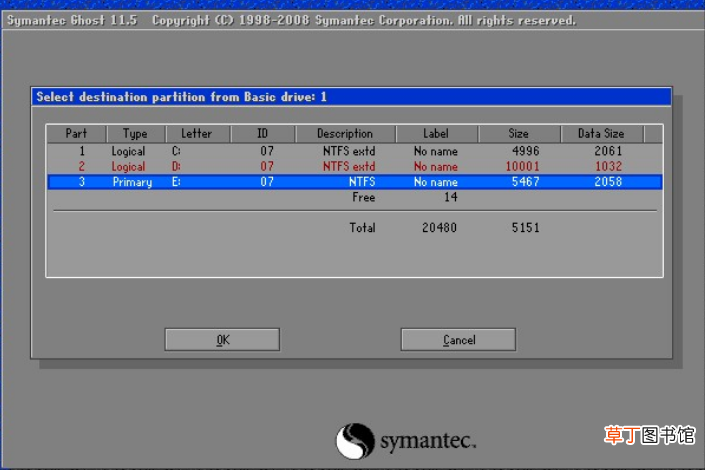
Task: Click data size value 2061
Action: (x=608, y=151)
